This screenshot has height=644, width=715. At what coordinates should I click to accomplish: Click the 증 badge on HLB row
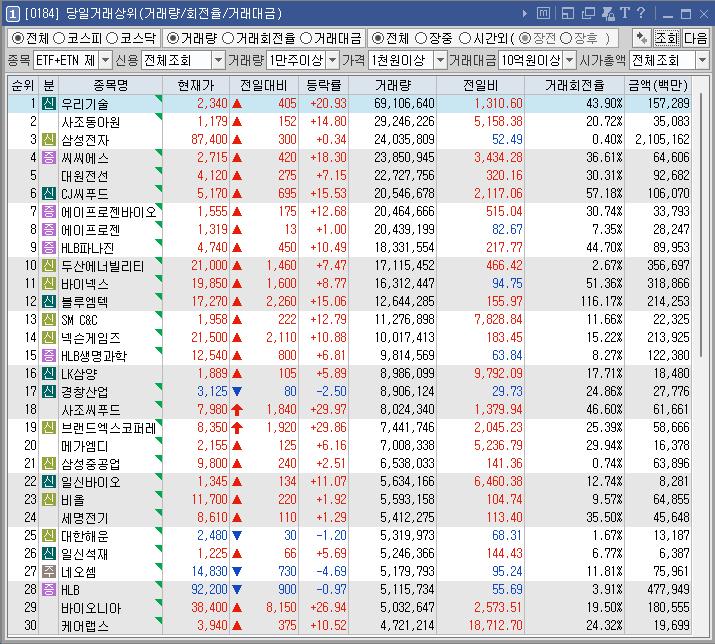coord(49,589)
